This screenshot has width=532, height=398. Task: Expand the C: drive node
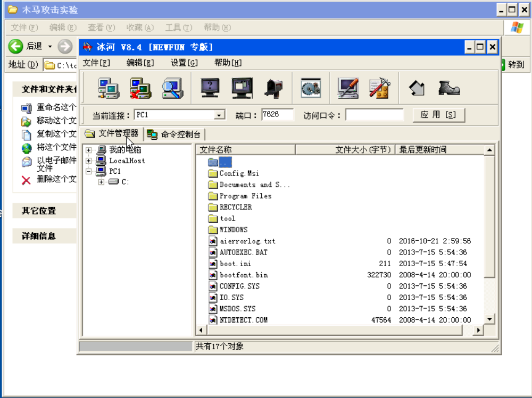101,182
